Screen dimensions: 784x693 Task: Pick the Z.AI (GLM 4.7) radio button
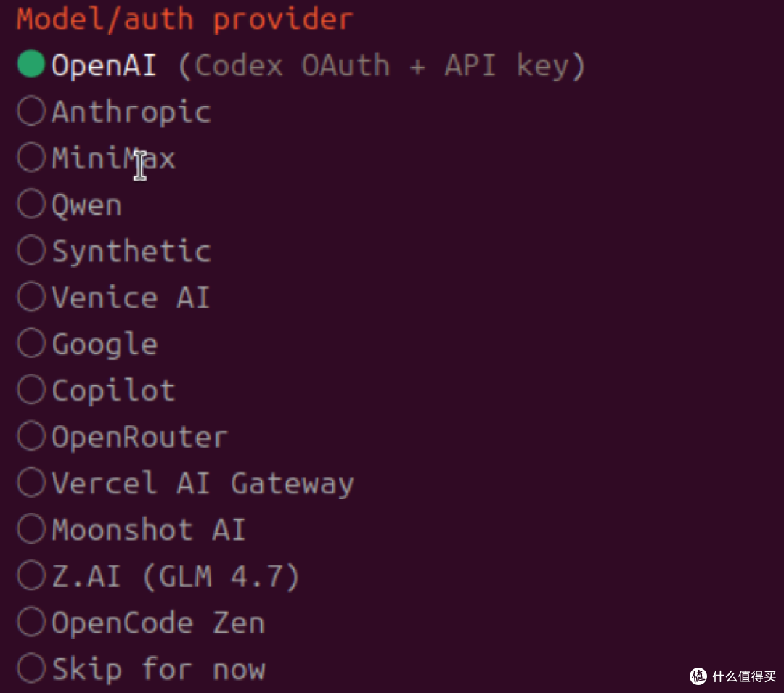click(31, 575)
